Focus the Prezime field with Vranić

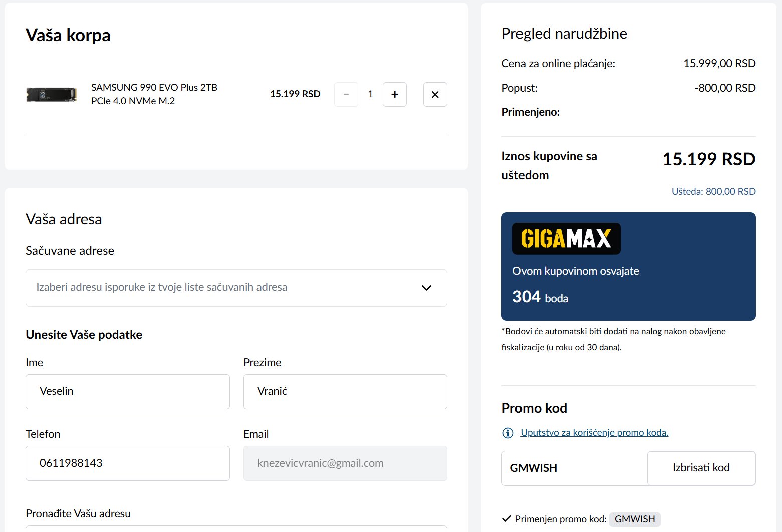click(345, 392)
